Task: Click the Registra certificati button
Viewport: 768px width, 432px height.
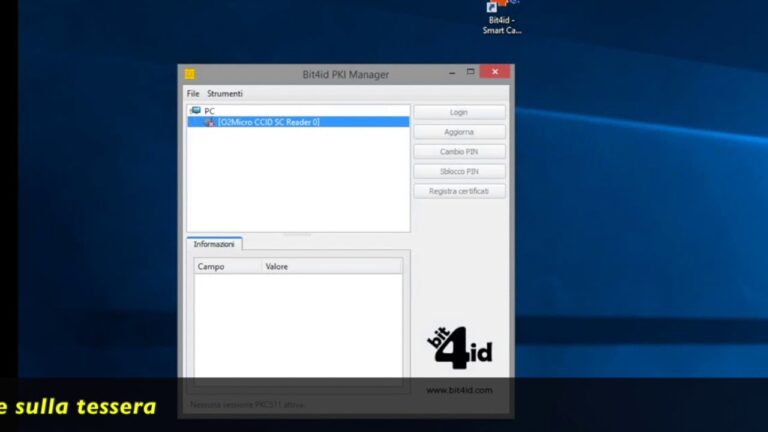Action: 459,191
